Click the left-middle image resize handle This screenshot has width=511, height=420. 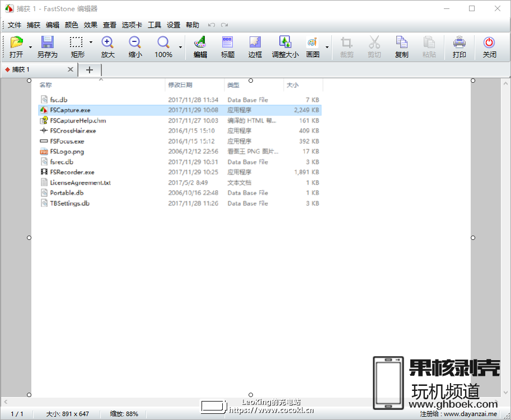click(29, 238)
